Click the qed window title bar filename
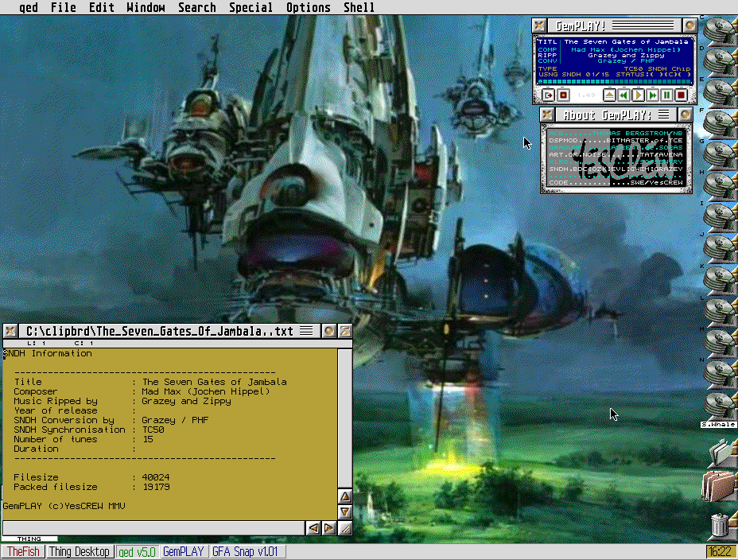738x560 pixels. coord(160,331)
